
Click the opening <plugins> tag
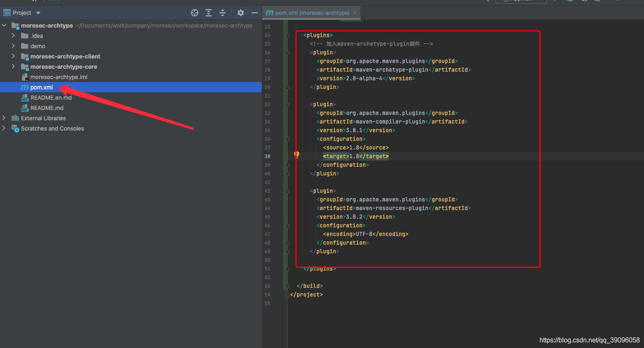click(318, 35)
